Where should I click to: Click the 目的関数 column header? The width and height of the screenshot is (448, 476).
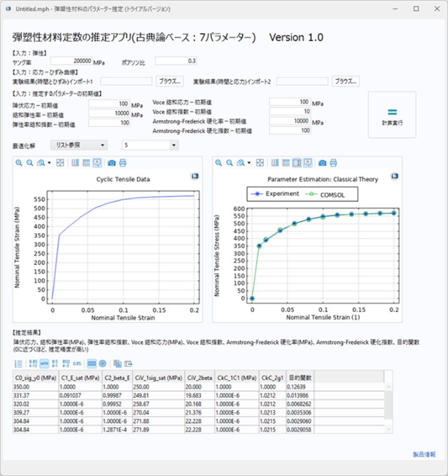click(300, 377)
